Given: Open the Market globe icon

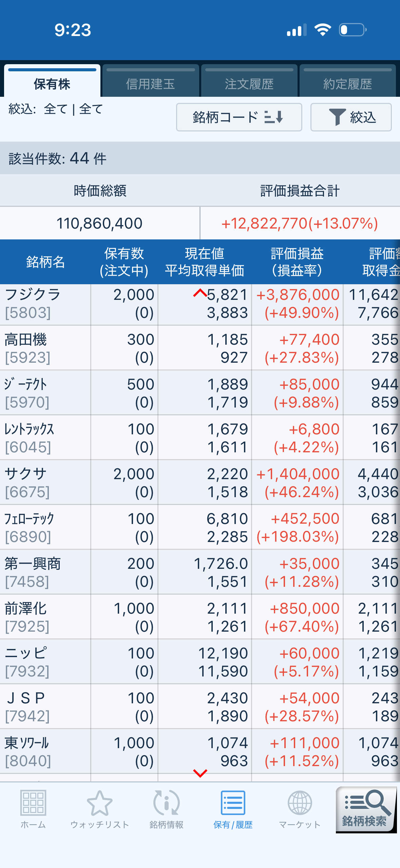Looking at the screenshot, I should (300, 809).
